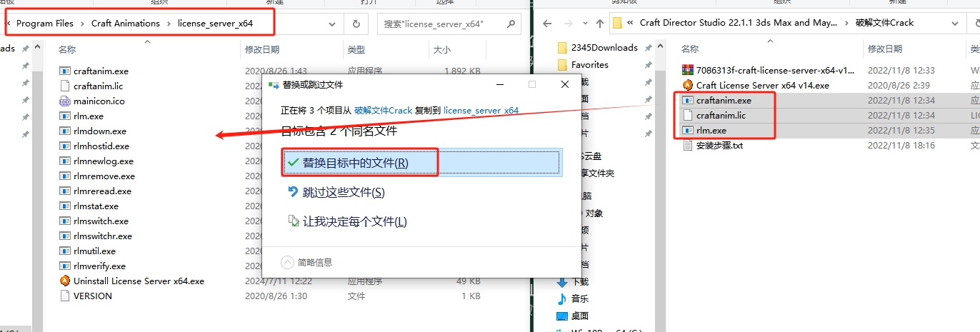Click Program Files breadcrumb in left window

tap(45, 24)
